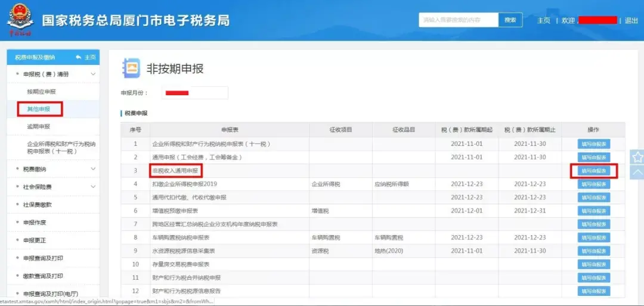Click the top search input field

tap(458, 20)
